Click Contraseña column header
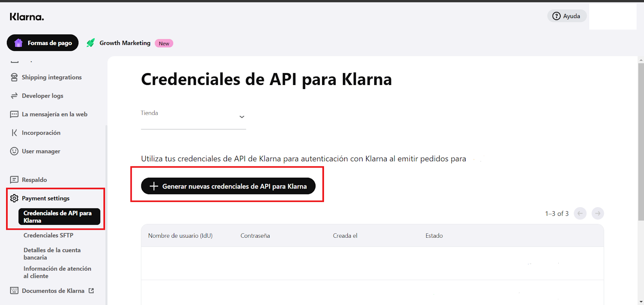The image size is (644, 305). pyautogui.click(x=255, y=236)
